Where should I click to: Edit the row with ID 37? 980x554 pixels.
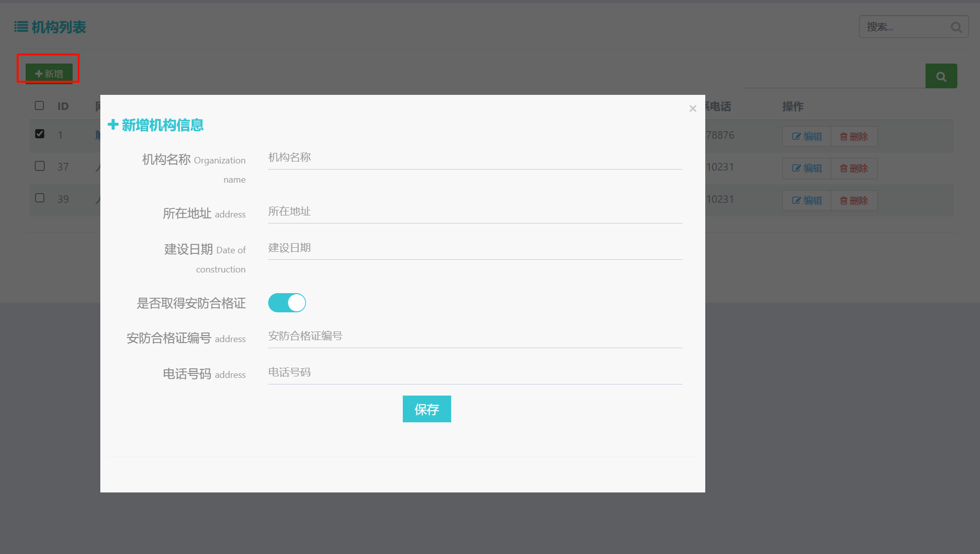pyautogui.click(x=807, y=169)
